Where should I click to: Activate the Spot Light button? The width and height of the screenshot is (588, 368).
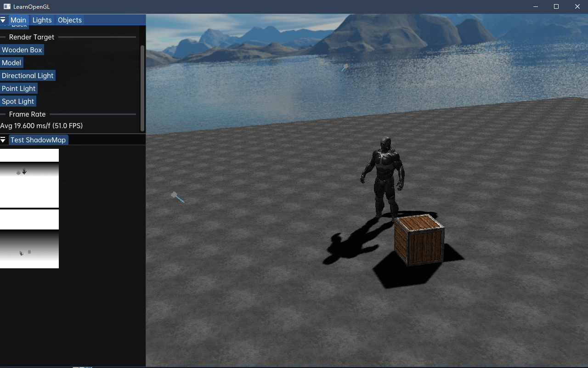pos(18,101)
